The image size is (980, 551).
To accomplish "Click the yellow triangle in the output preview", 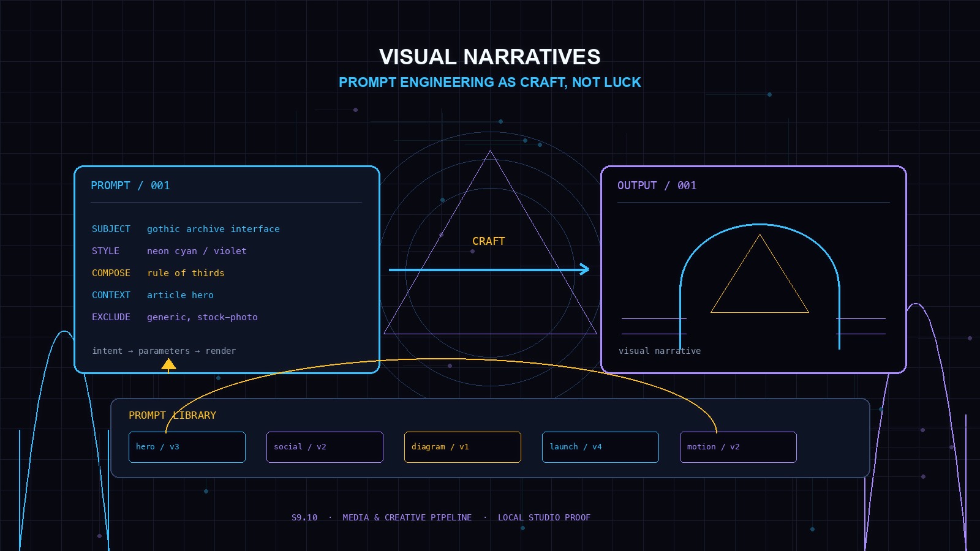I will [759, 274].
